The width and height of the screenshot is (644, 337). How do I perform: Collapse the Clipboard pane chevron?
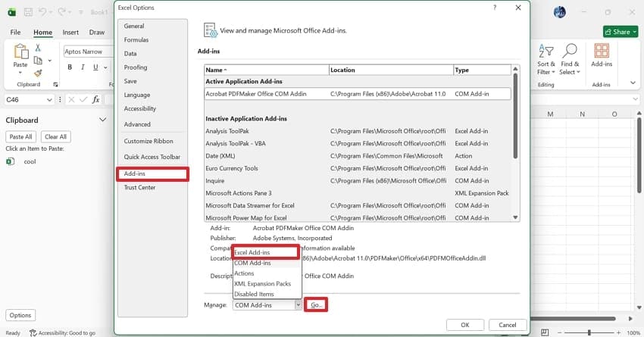click(103, 120)
